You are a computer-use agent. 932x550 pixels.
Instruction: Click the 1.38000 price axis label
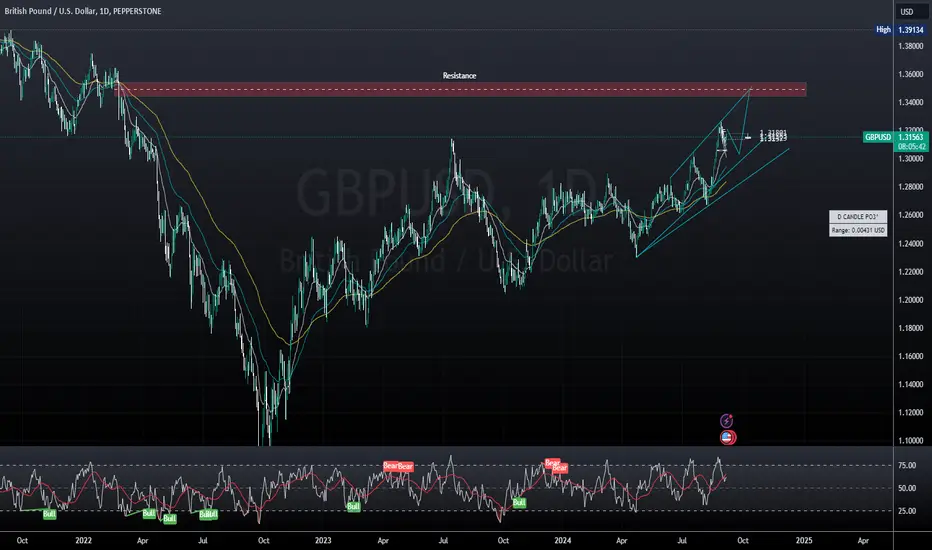(911, 46)
